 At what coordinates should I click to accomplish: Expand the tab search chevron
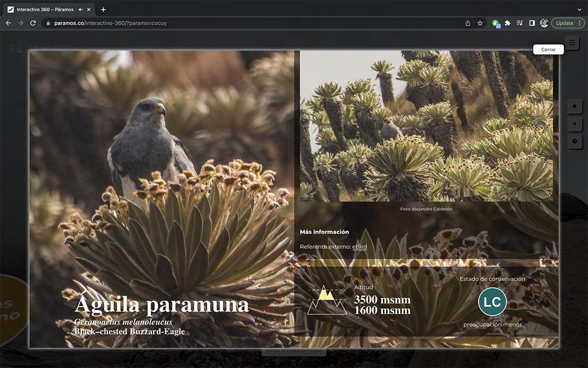click(579, 10)
